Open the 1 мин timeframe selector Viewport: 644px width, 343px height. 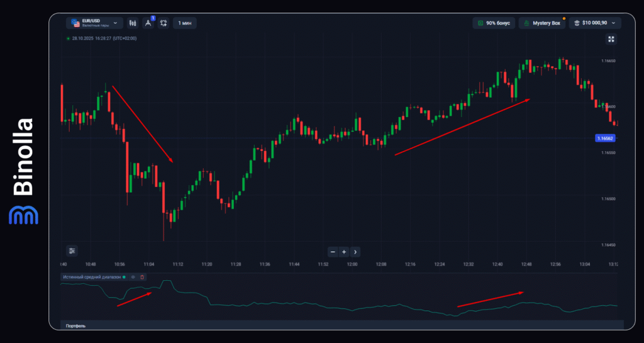coord(184,23)
